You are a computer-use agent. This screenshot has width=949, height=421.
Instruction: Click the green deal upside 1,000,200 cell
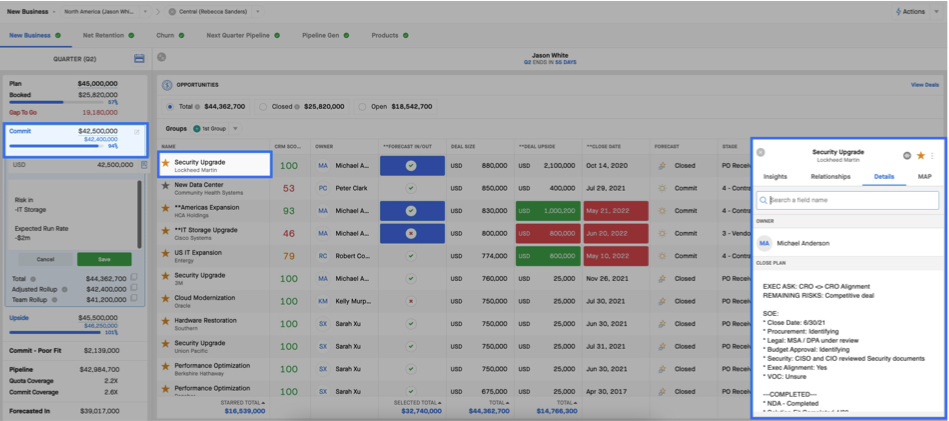(548, 211)
